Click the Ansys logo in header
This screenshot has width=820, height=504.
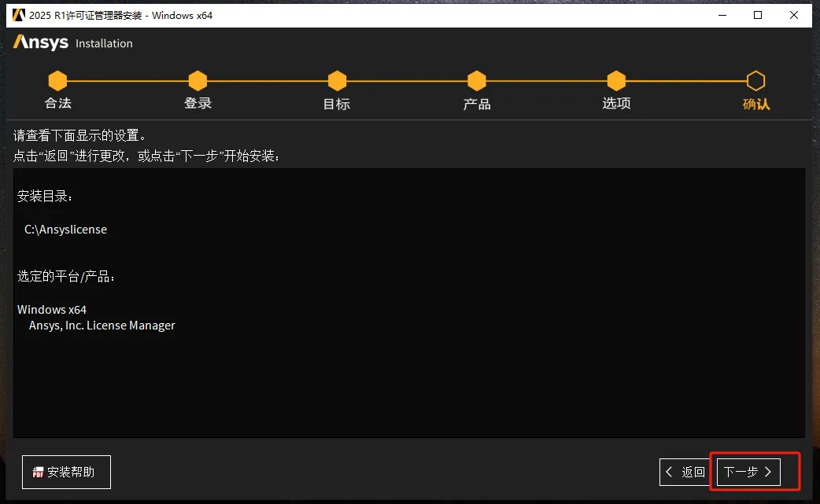pos(41,42)
